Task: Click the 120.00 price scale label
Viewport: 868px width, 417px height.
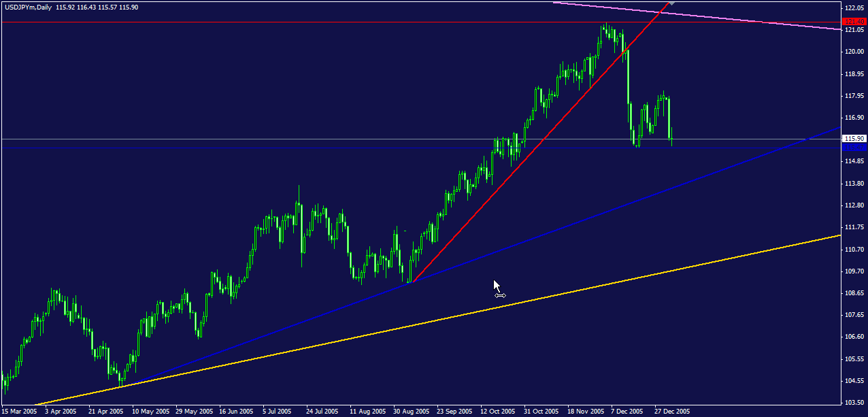Action: [854, 52]
